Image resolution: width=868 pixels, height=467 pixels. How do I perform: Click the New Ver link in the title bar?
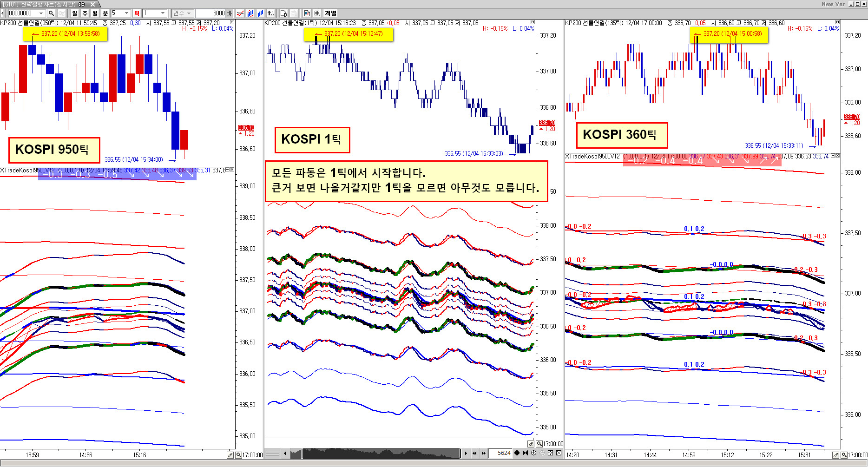pos(833,4)
